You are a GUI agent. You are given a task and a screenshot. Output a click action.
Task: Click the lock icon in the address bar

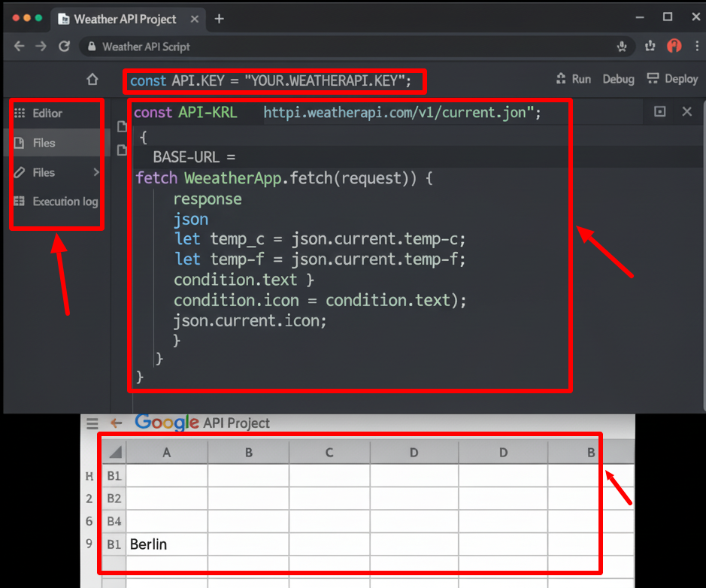coord(92,47)
